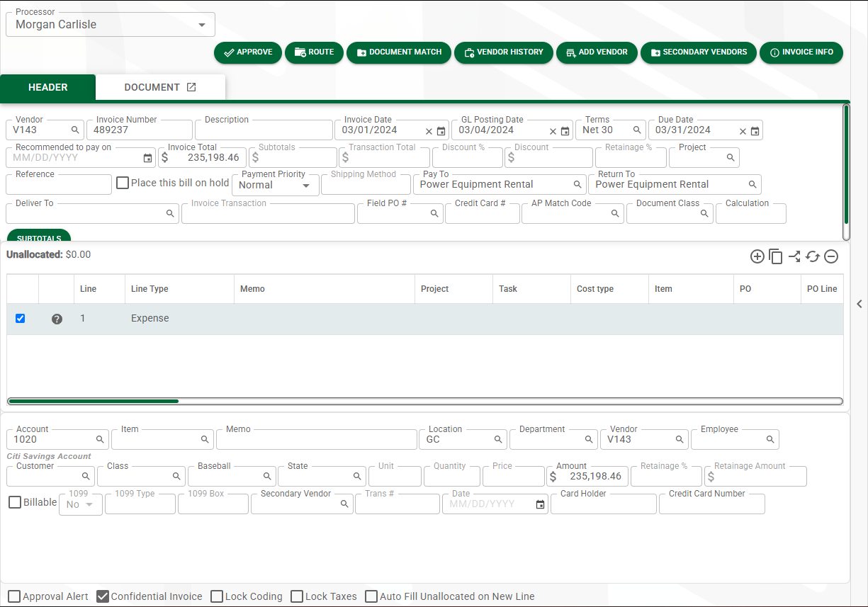Click the split line arrows icon
Viewport: 868px width, 607px height.
(794, 256)
